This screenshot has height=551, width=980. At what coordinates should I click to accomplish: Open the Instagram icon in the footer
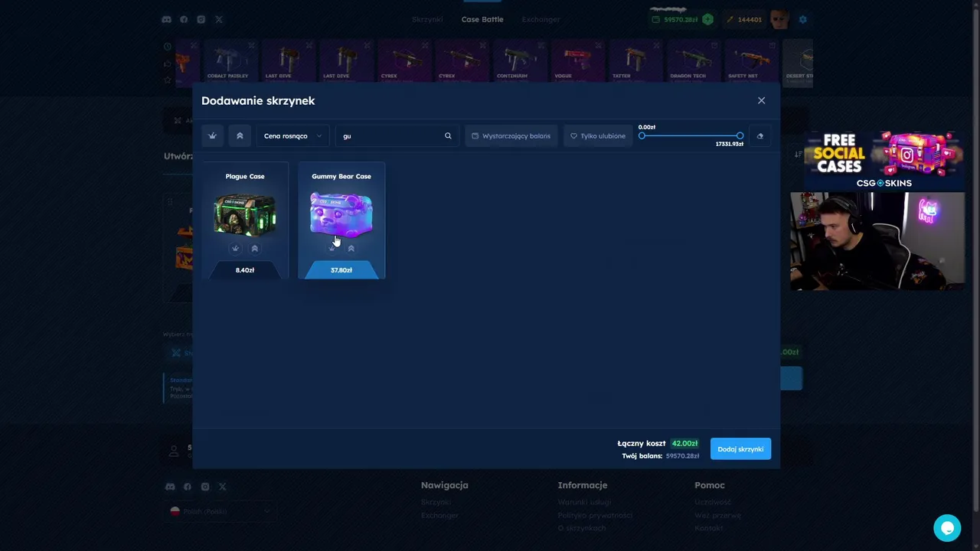pos(205,487)
